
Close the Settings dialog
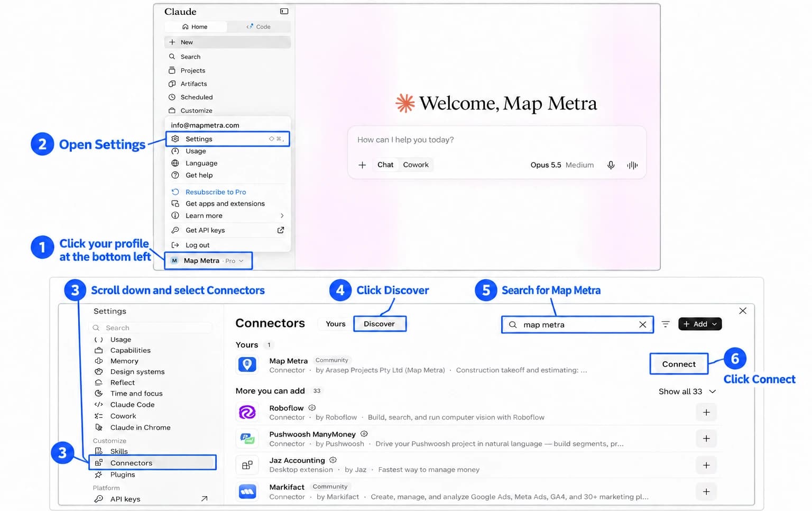[x=743, y=311]
